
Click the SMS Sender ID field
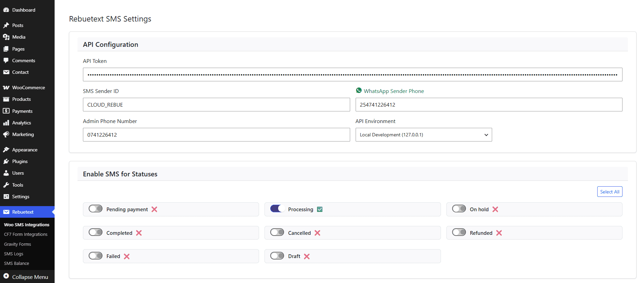click(216, 105)
